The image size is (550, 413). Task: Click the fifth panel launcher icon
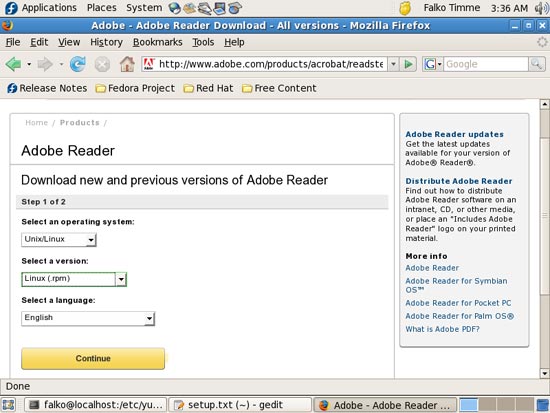click(x=235, y=8)
